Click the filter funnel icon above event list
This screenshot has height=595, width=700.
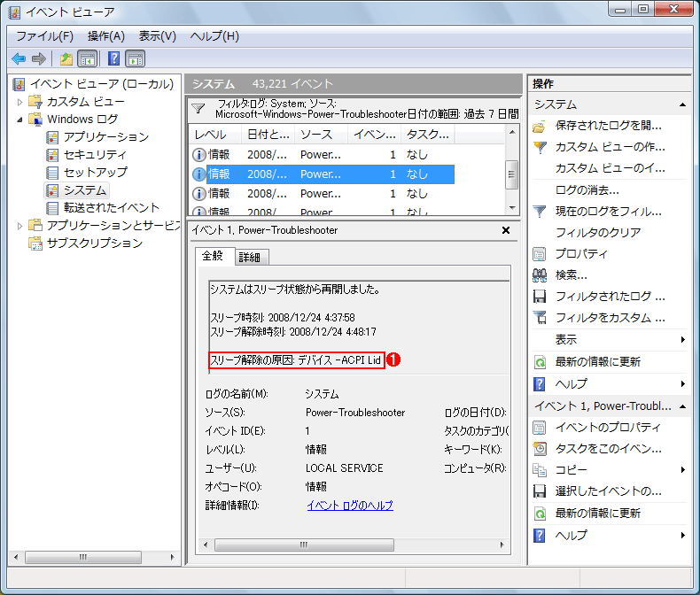click(198, 109)
